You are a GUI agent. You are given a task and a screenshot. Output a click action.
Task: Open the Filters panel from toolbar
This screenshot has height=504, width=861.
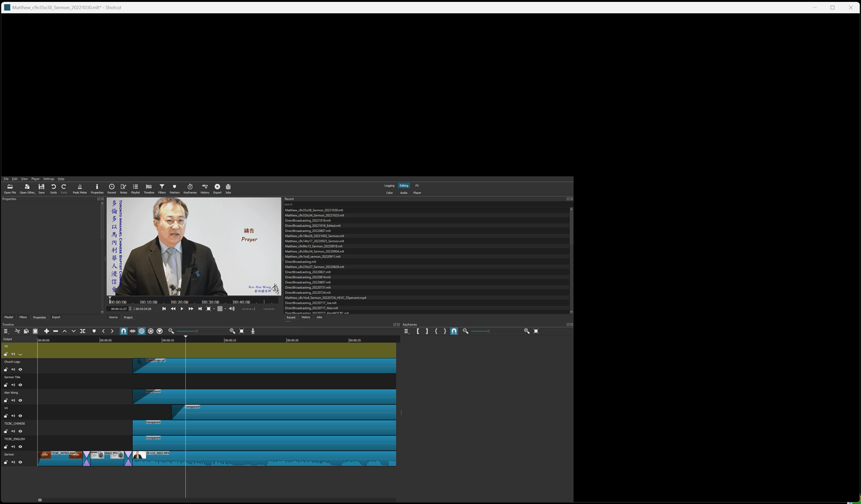(162, 188)
